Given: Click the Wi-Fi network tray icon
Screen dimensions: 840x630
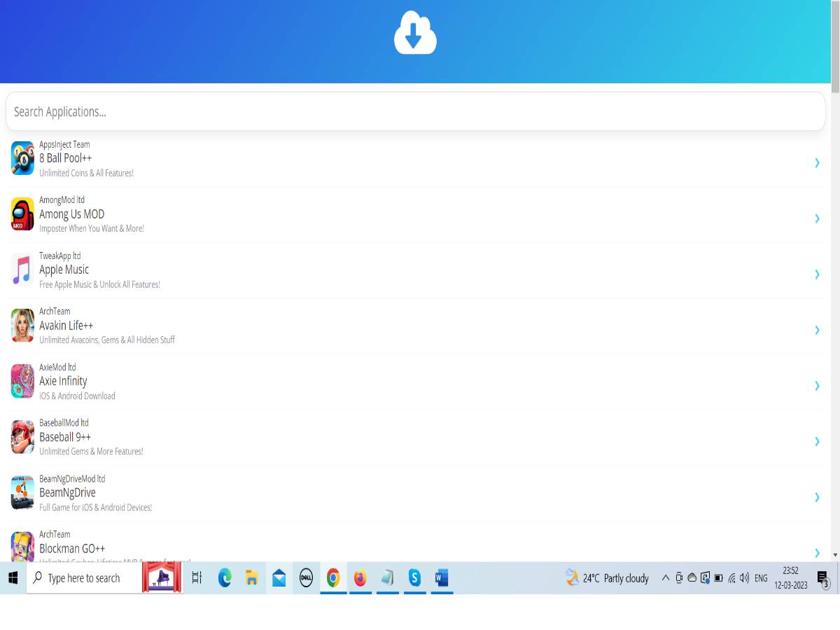Looking at the screenshot, I should pyautogui.click(x=731, y=578).
